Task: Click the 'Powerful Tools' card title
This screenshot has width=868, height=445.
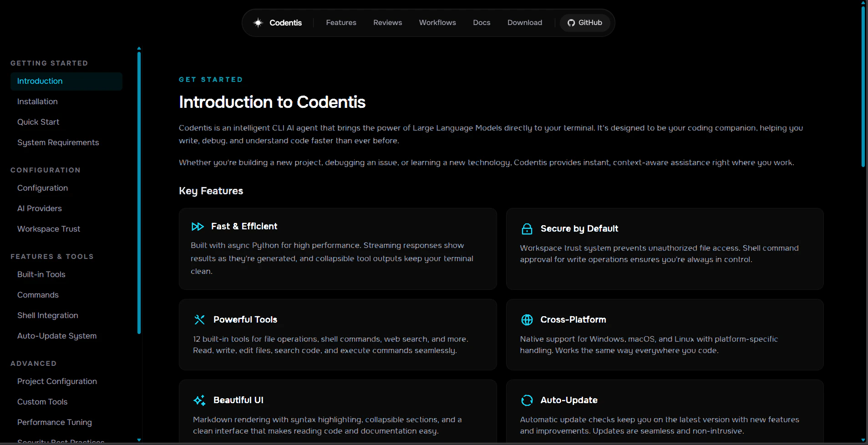Action: (245, 320)
